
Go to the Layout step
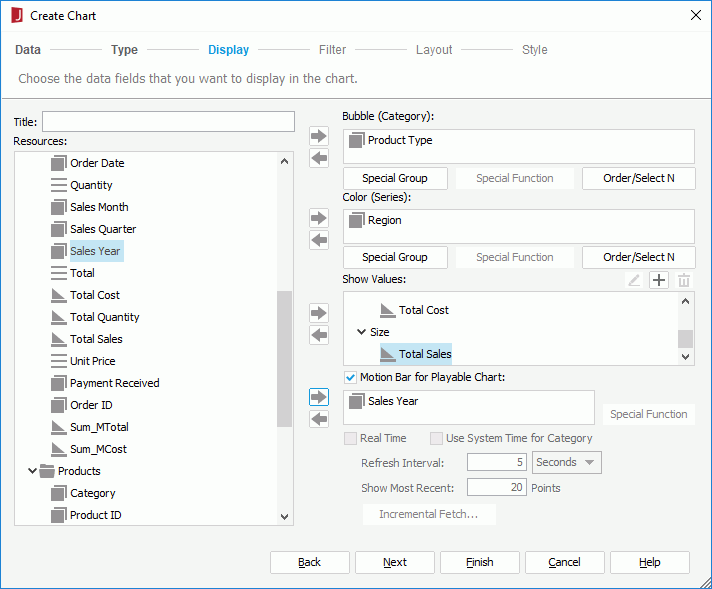click(434, 49)
